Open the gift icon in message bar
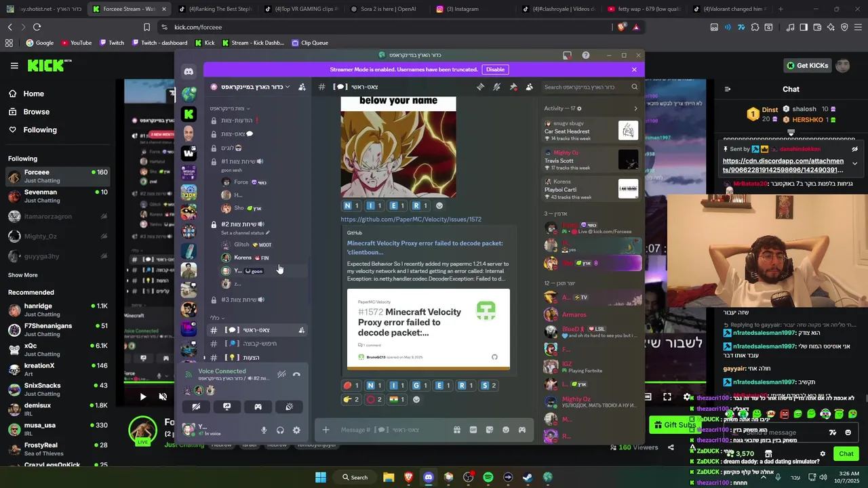This screenshot has height=488, width=868. (457, 430)
